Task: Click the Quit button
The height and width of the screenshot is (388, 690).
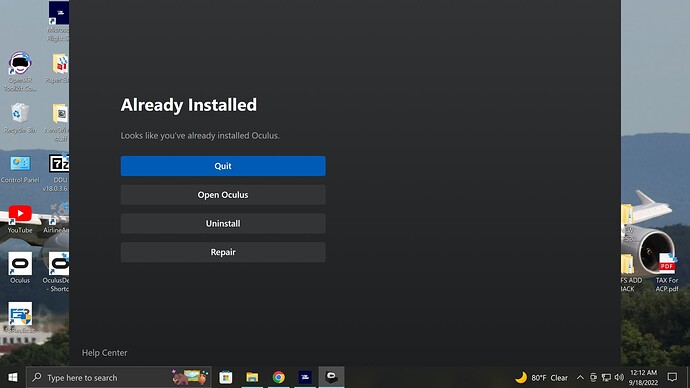Action: coord(223,166)
